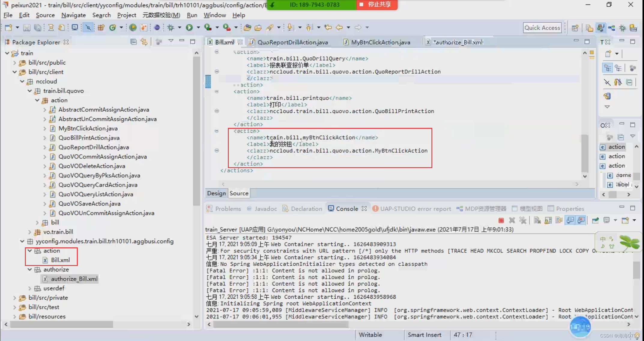Toggle Scroll Lock in the Console view
644x341 pixels.
[548, 220]
